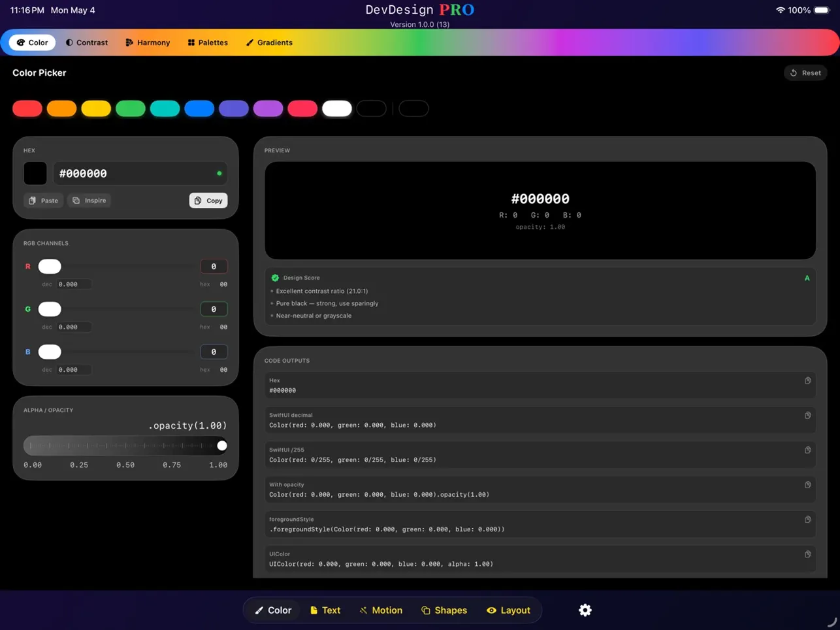Click the black color preview square beside hex field
The height and width of the screenshot is (630, 840).
(35, 173)
